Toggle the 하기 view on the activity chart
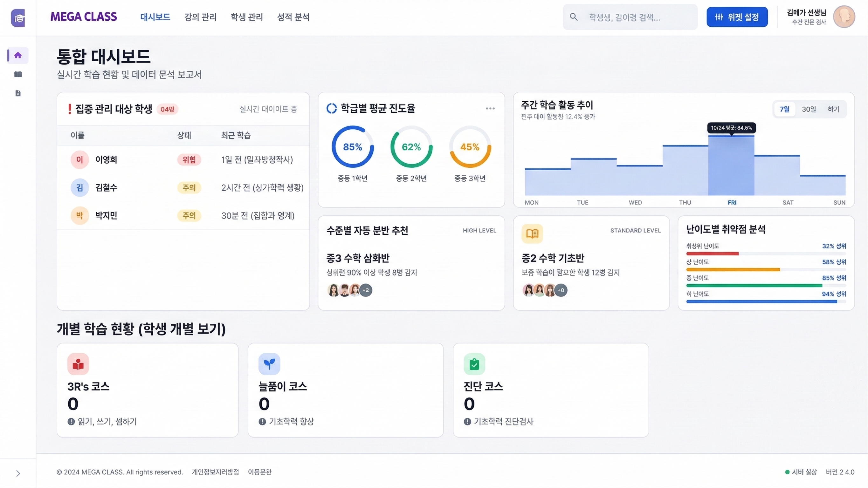The height and width of the screenshot is (488, 868). 834,109
